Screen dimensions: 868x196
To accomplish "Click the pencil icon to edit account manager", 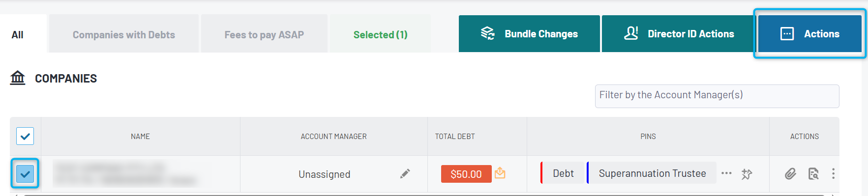I will [x=405, y=174].
